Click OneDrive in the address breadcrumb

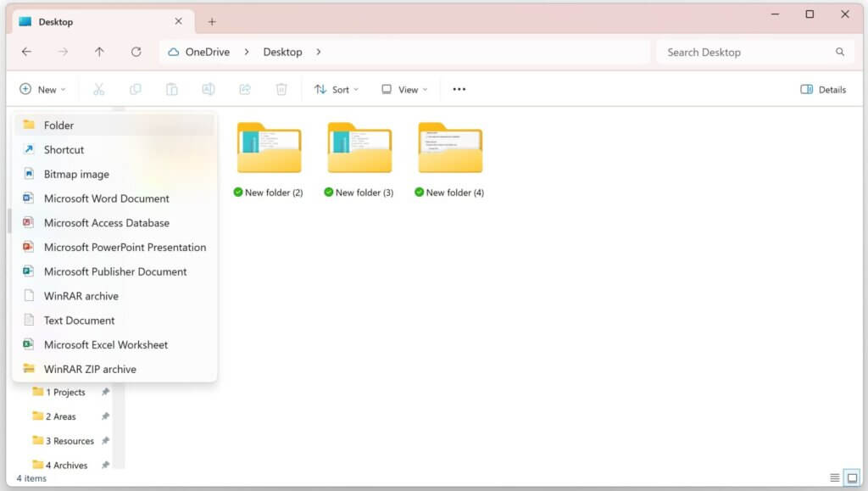pos(207,52)
